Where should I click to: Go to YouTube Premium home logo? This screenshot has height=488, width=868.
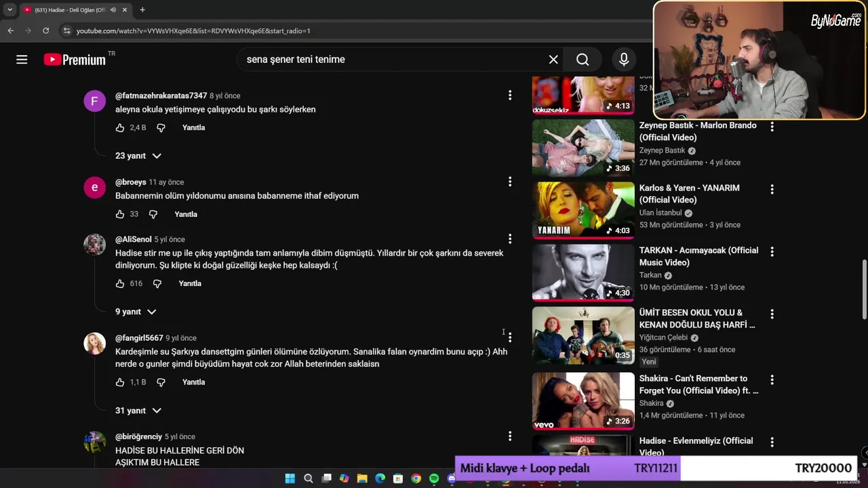click(x=75, y=60)
